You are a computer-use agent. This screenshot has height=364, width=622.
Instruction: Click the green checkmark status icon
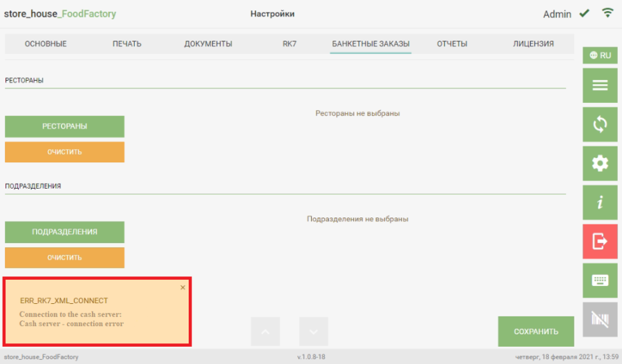click(x=584, y=13)
